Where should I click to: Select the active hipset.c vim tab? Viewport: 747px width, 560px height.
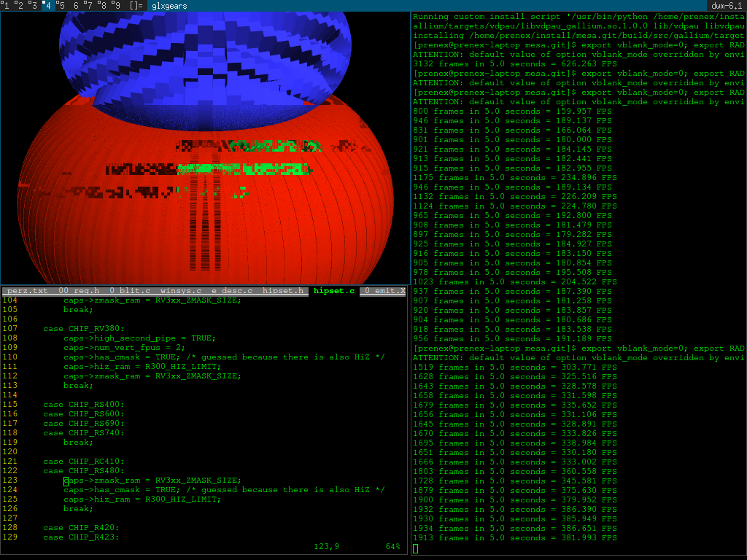coord(333,292)
